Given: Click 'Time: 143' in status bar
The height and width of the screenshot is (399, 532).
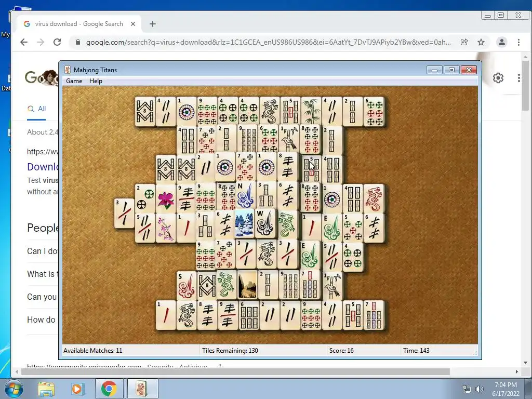Looking at the screenshot, I should coord(416,351).
